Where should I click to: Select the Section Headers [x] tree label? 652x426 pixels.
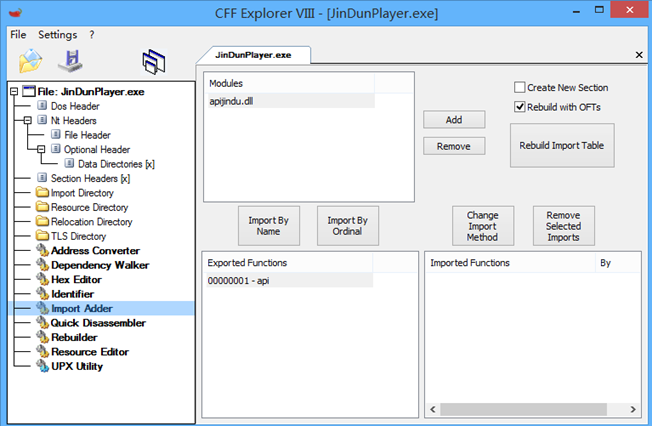pyautogui.click(x=90, y=178)
